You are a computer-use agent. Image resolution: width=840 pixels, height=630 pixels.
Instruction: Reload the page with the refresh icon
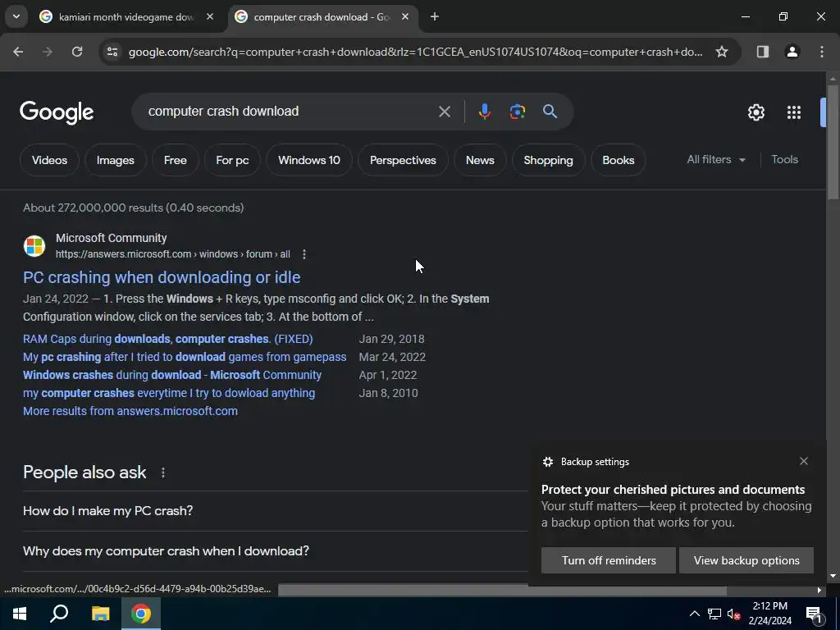[x=77, y=52]
